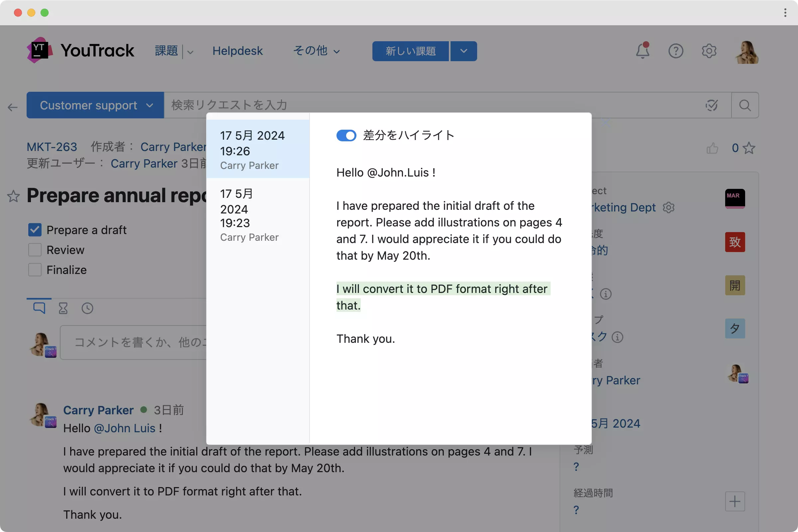Switch to the history clock tab
The width and height of the screenshot is (798, 532).
click(x=87, y=308)
